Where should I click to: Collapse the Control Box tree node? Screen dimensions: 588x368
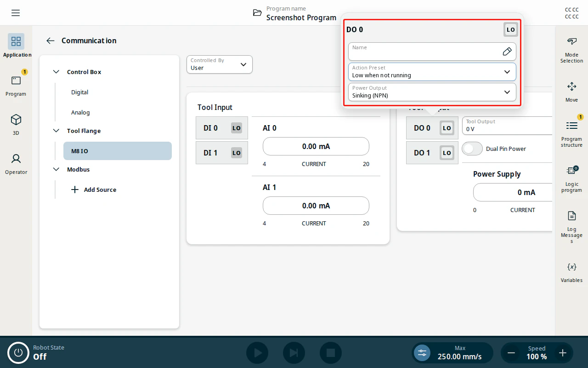(56, 72)
